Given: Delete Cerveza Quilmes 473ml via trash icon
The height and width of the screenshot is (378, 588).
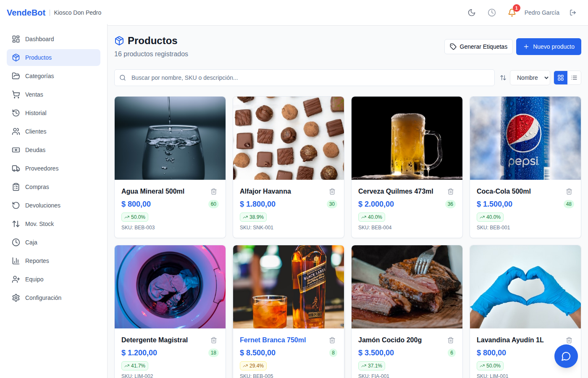Looking at the screenshot, I should (x=451, y=192).
